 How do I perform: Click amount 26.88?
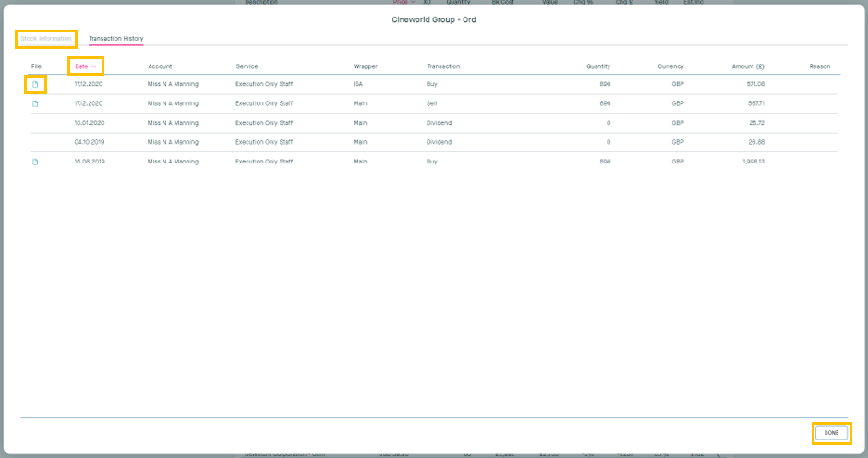[756, 142]
